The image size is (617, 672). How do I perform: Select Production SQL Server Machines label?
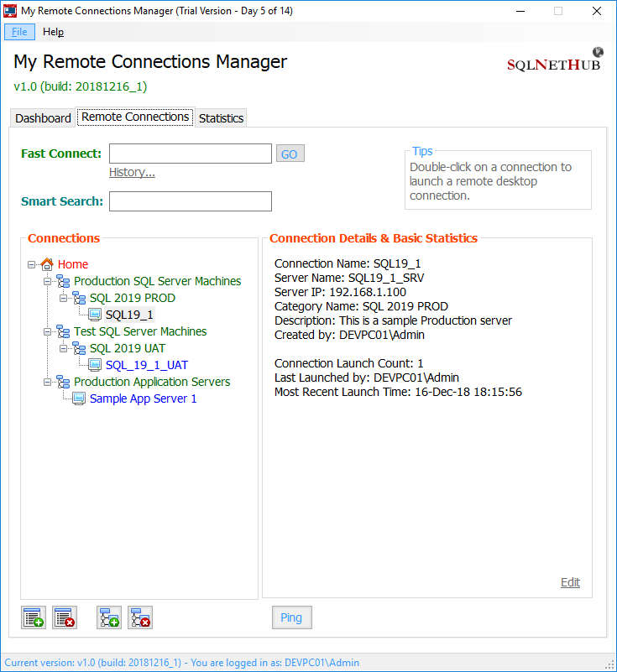157,281
